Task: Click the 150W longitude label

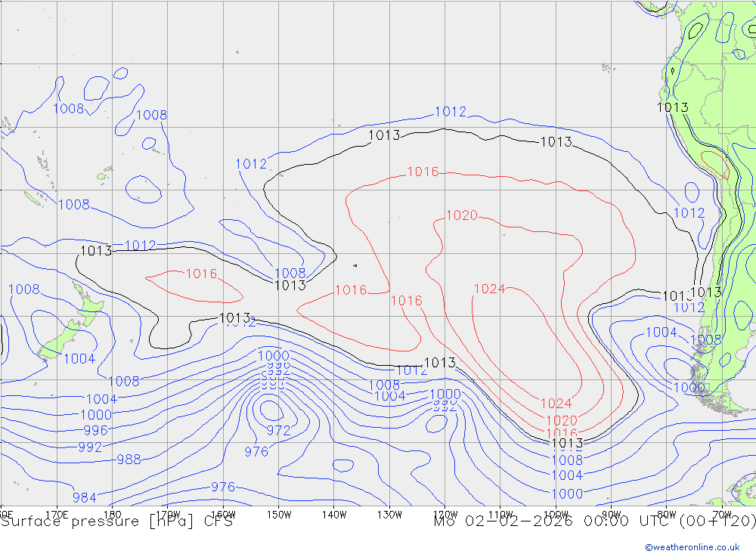Action: click(x=279, y=515)
